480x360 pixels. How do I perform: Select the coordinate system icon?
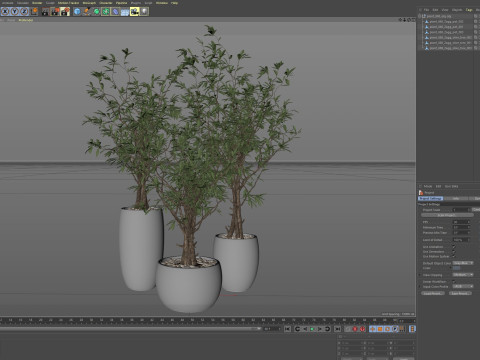(x=34, y=12)
